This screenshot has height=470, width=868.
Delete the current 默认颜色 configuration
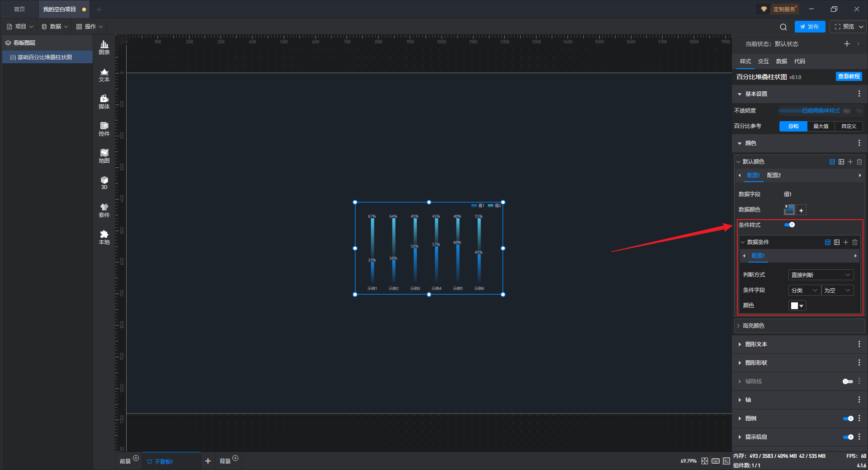(859, 162)
